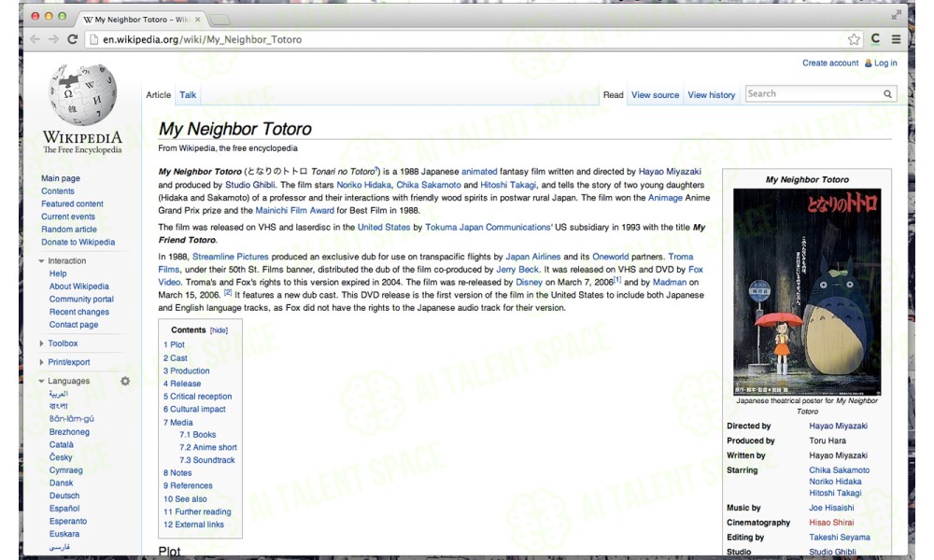Close the My Neighbor Totoro tab
The image size is (934, 560).
click(x=198, y=20)
